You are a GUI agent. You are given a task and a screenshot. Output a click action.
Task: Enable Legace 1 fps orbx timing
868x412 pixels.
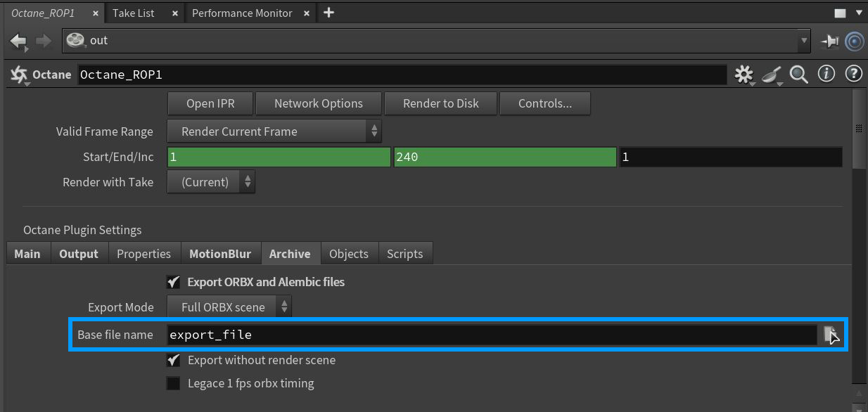(173, 383)
